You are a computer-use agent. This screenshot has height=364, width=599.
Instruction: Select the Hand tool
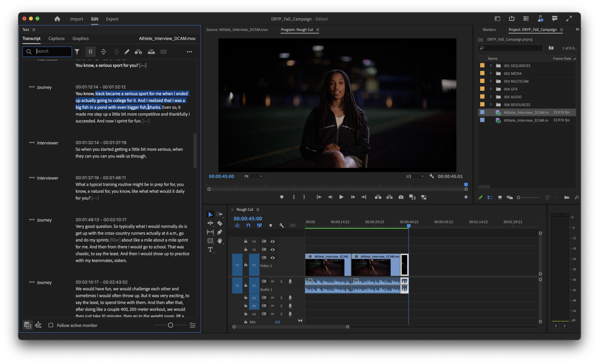coord(220,241)
